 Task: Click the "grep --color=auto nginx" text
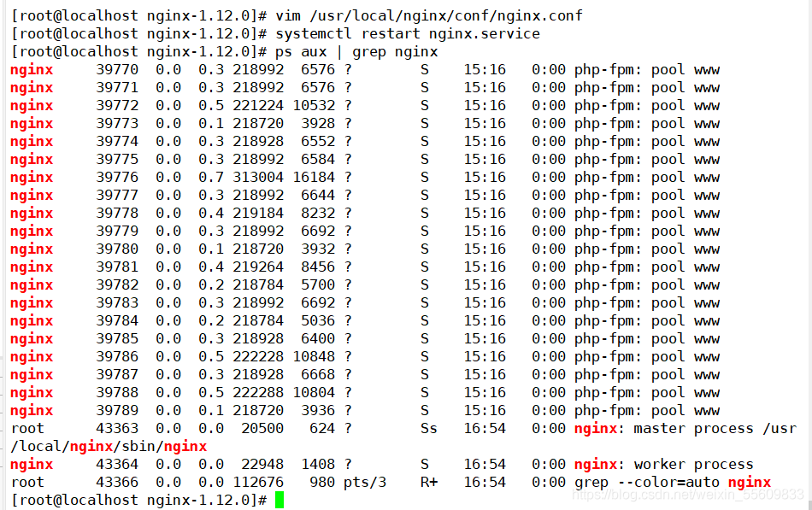(x=673, y=483)
